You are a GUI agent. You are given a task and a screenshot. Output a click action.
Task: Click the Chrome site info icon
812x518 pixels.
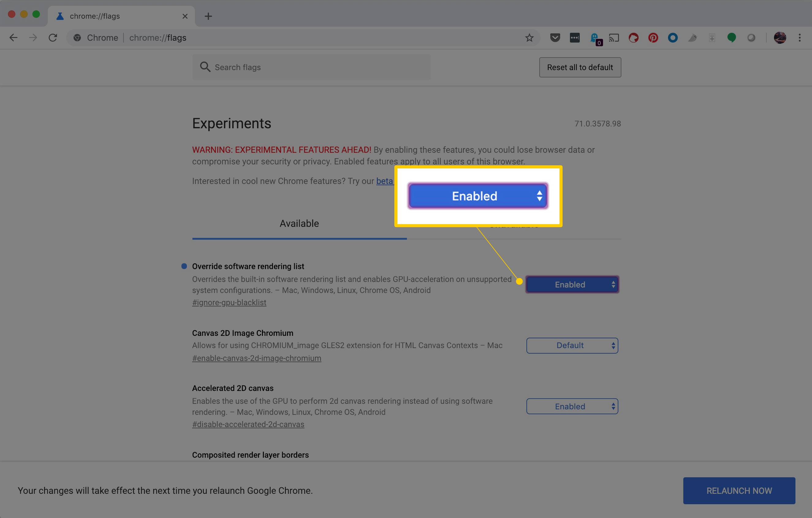pos(77,38)
